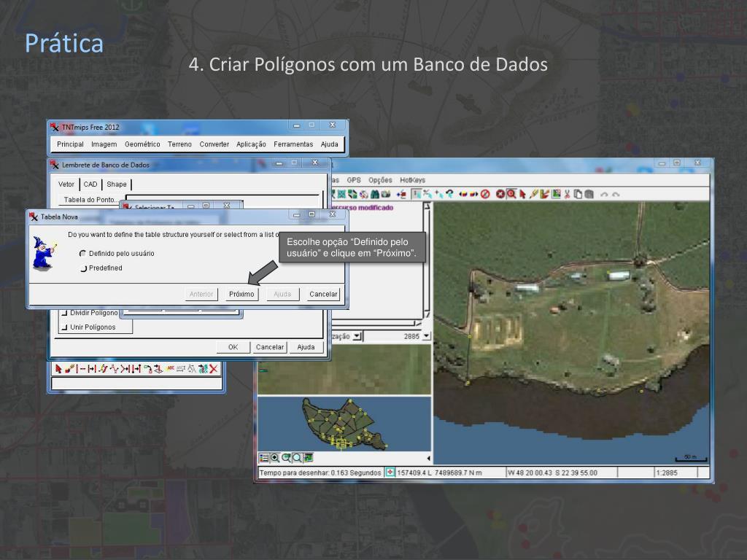
Task: Click the plain magnifier icon below the locator map
Action: pos(298,458)
